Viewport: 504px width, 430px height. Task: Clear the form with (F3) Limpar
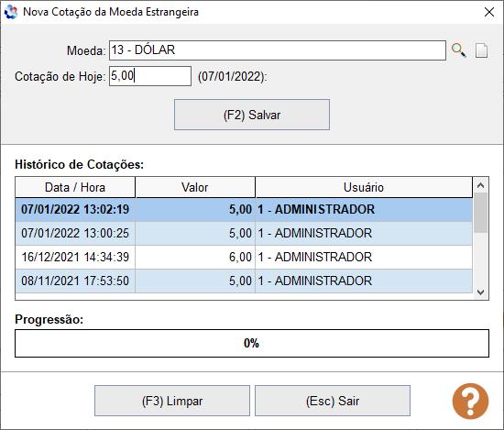click(172, 401)
